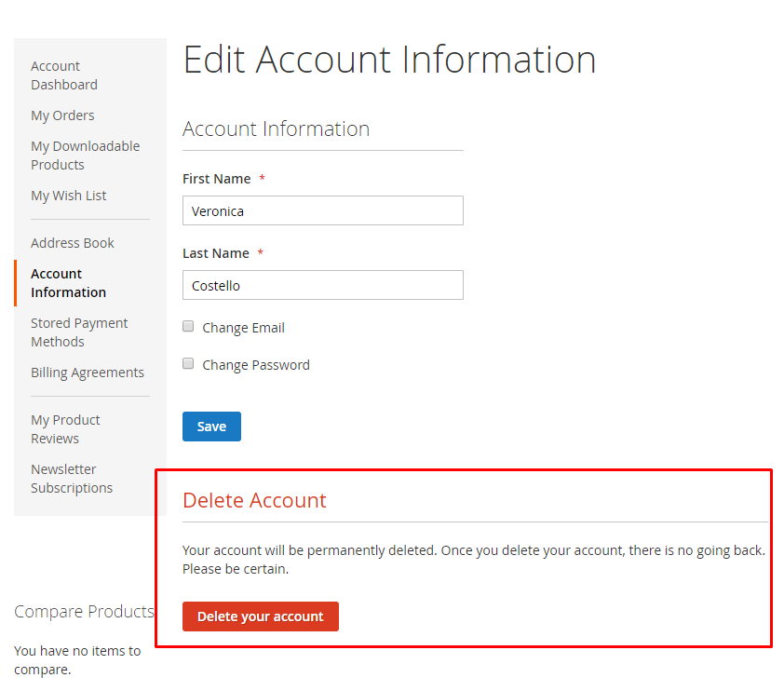Open My Product Reviews
784x691 pixels.
pos(65,429)
